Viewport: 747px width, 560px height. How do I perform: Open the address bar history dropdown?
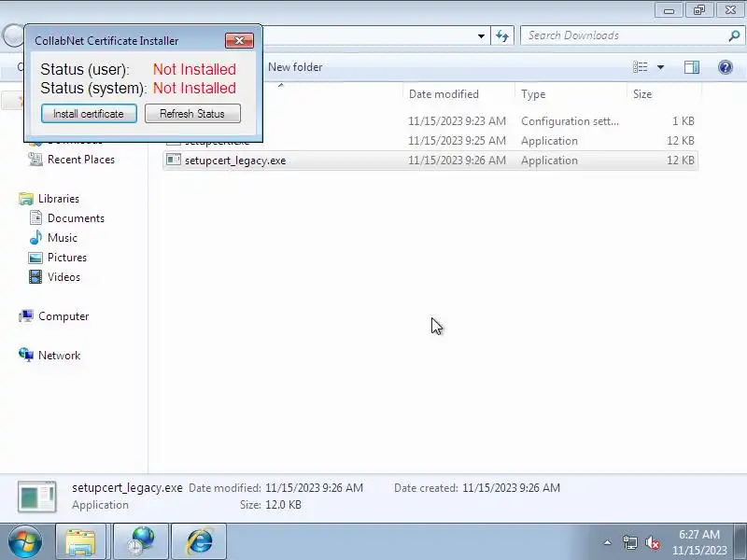481,35
